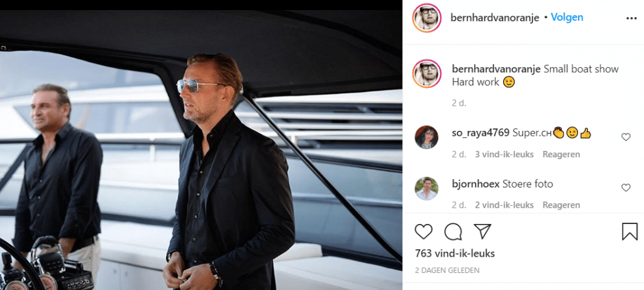This screenshot has width=644, height=290.
Task: Like the post with the heart icon
Action: click(x=424, y=231)
